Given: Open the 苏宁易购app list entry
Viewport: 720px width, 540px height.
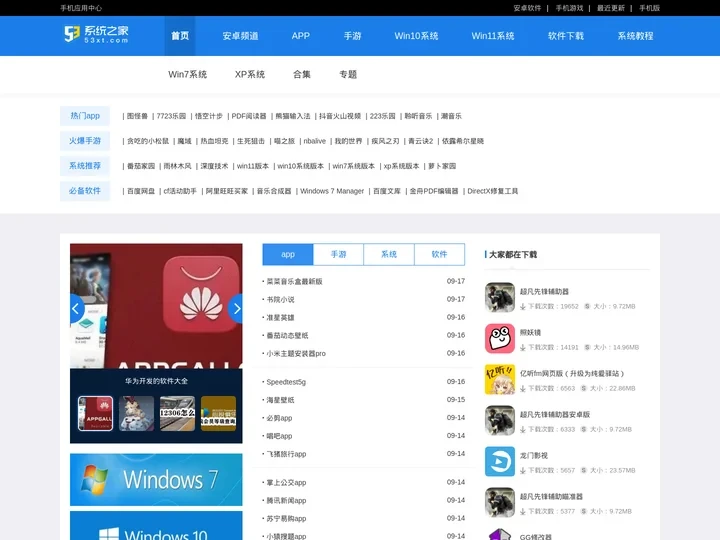Looking at the screenshot, I should point(286,518).
